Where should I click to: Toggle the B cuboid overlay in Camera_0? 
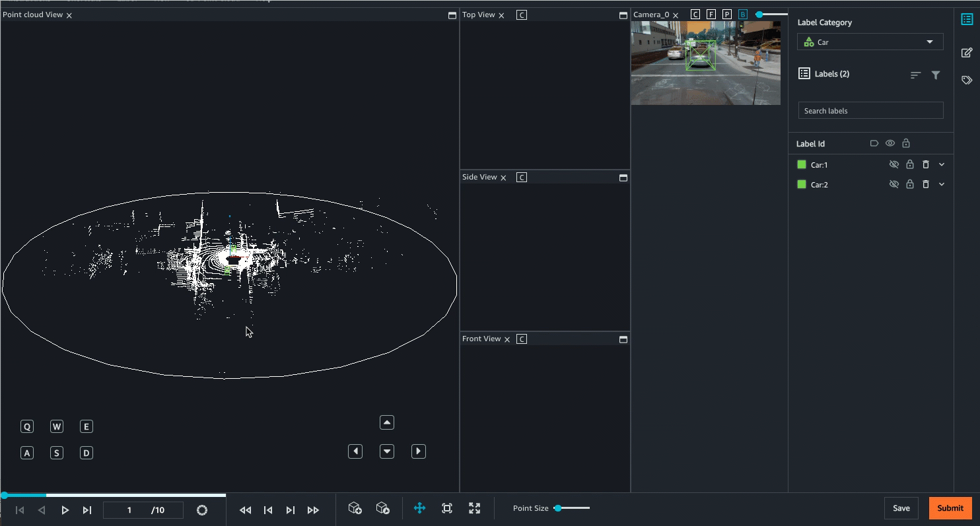[x=742, y=13]
